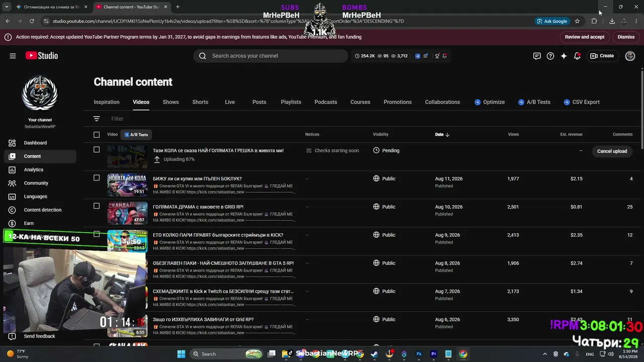Screen dimensions: 644x362
Task: Open visibility options for ОБЕЗГЛАВЕН ПАКИ video
Action: [384, 263]
